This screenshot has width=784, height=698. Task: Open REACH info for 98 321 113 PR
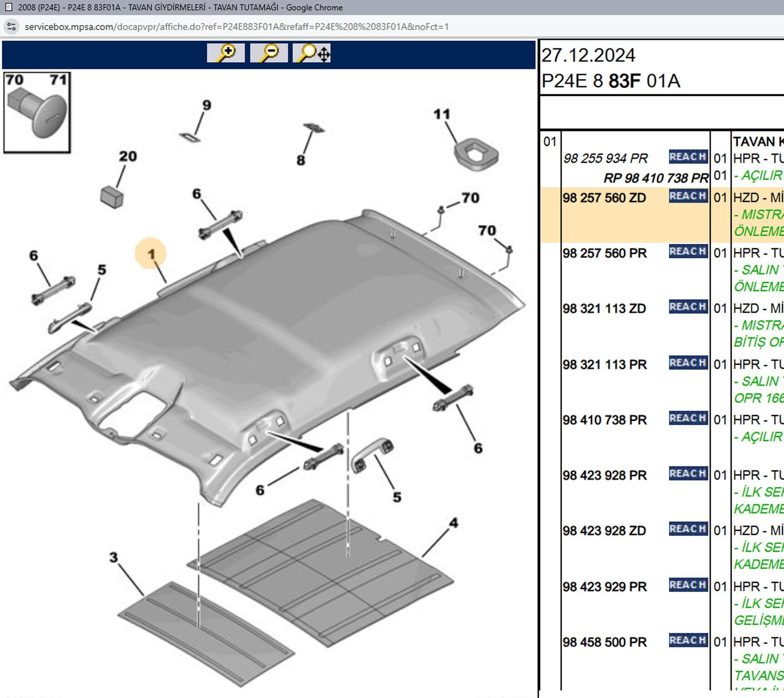(688, 363)
